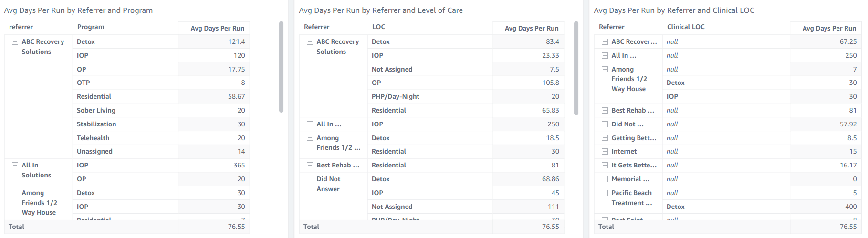
Task: Collapse All In Solutions in the Program table
Action: pyautogui.click(x=15, y=166)
